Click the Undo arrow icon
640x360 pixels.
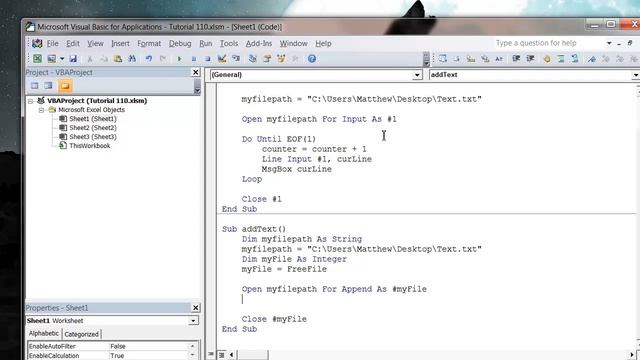[x=149, y=59]
